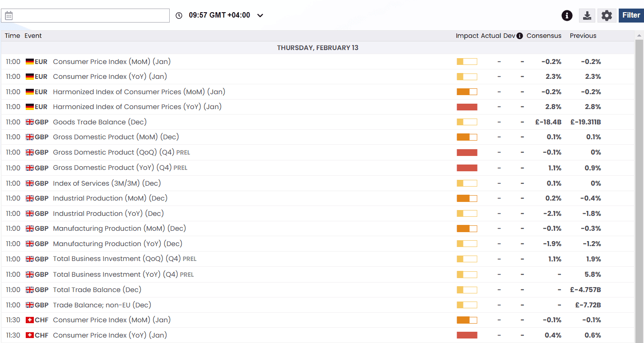This screenshot has height=343, width=644.
Task: Click the download icon to export the calendar
Action: point(587,15)
